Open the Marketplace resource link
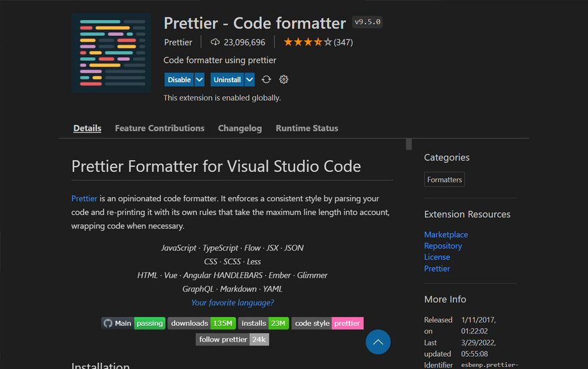Image resolution: width=588 pixels, height=369 pixels. coord(446,235)
